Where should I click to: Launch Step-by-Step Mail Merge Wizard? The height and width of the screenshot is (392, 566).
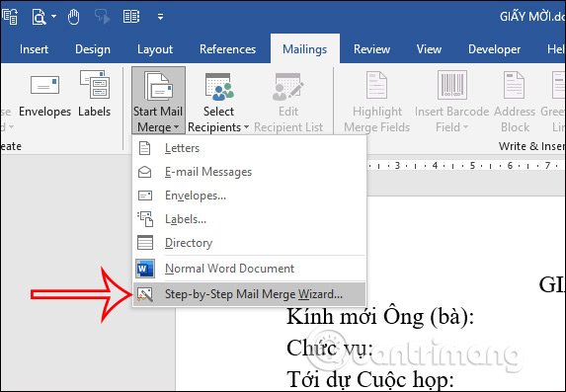coord(249,294)
